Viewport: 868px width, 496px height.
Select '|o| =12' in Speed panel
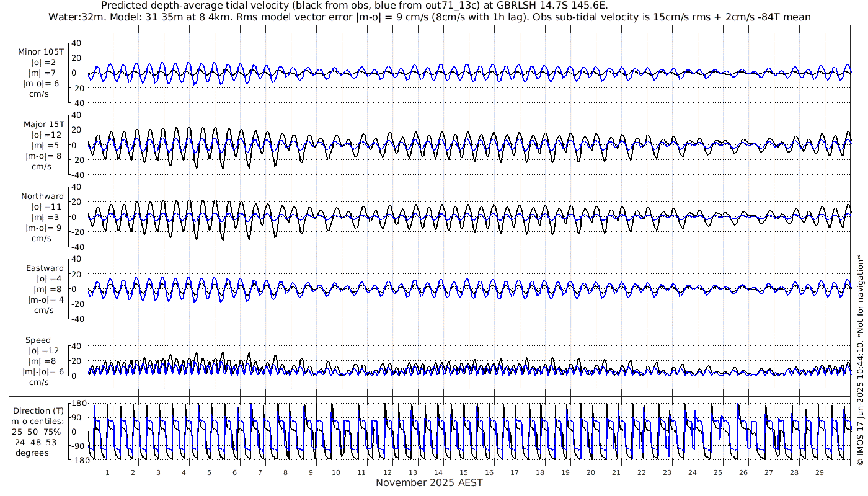coord(45,350)
